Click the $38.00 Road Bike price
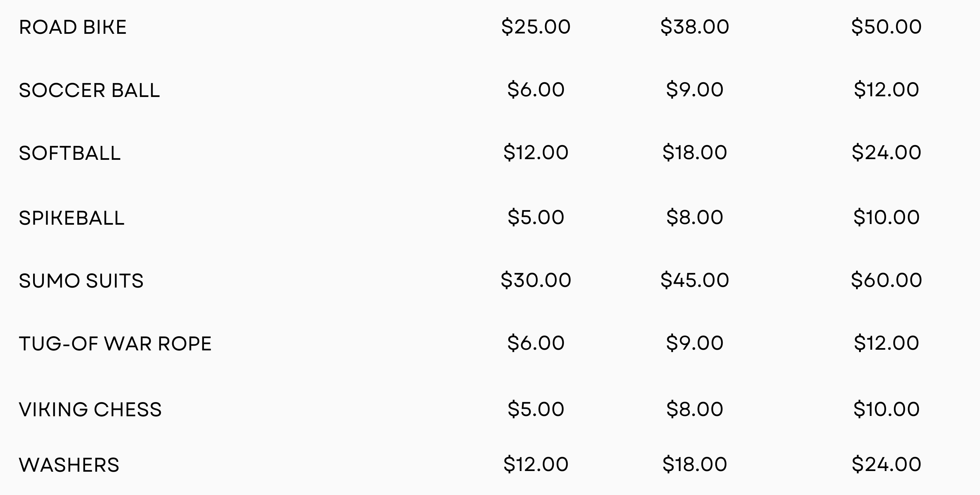 [695, 27]
